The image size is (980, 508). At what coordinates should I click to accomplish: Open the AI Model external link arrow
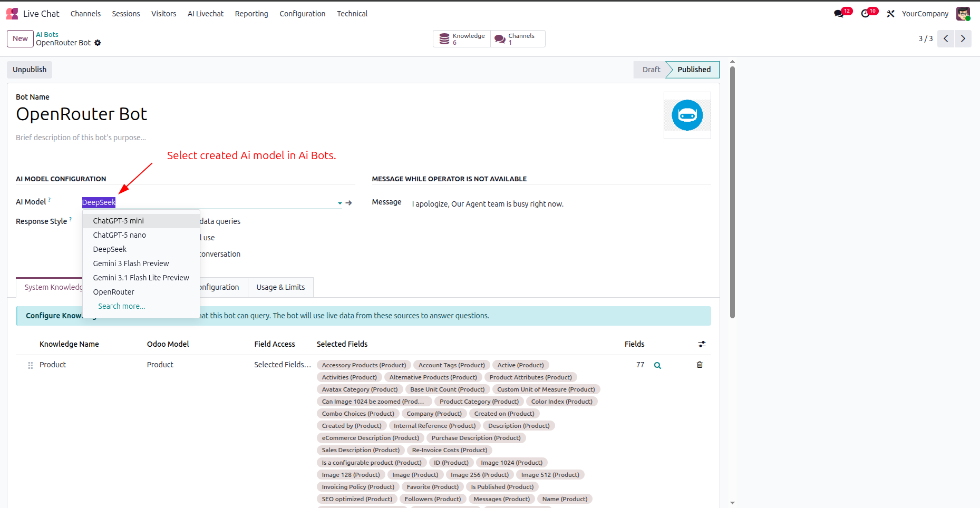[x=349, y=203]
